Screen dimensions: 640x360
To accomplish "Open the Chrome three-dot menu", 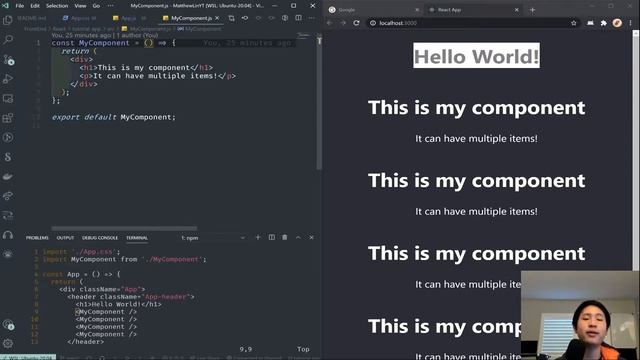I will [631, 23].
